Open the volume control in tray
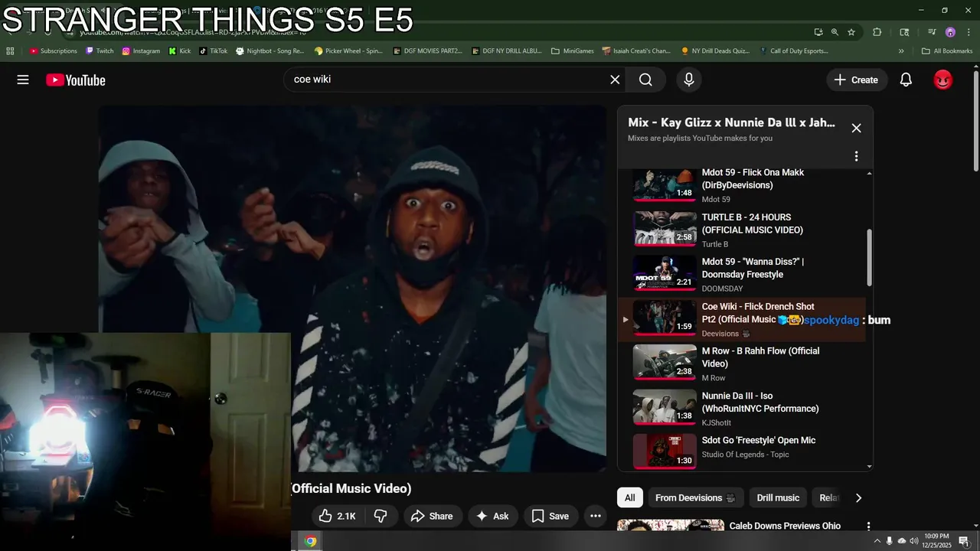 point(913,541)
